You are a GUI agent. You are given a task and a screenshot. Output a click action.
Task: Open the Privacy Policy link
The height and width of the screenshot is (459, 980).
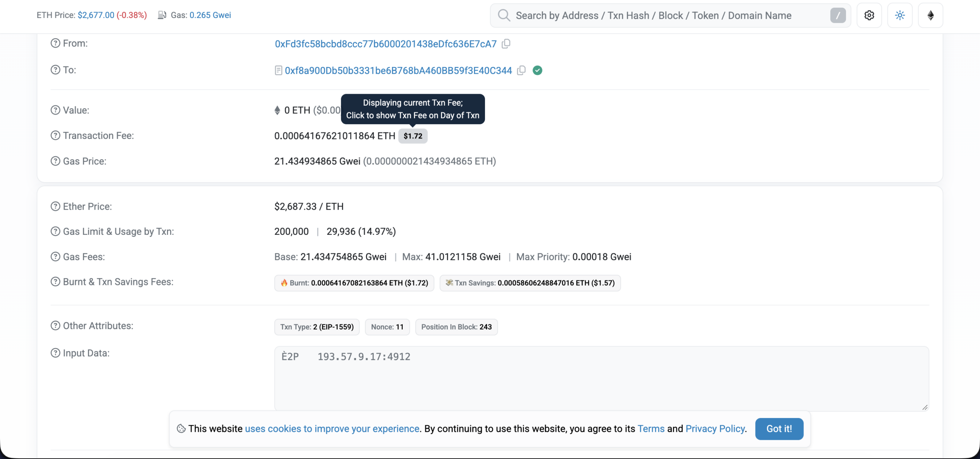tap(715, 429)
